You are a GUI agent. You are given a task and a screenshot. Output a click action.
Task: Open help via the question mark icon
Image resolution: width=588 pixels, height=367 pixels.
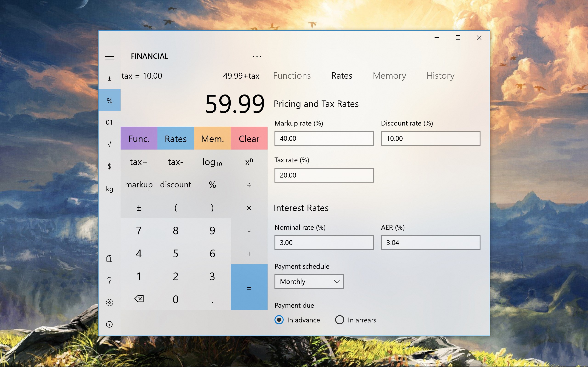tap(109, 280)
